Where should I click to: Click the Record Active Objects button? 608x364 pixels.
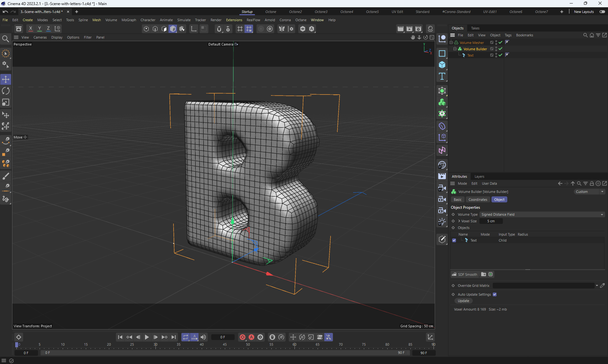tap(243, 337)
